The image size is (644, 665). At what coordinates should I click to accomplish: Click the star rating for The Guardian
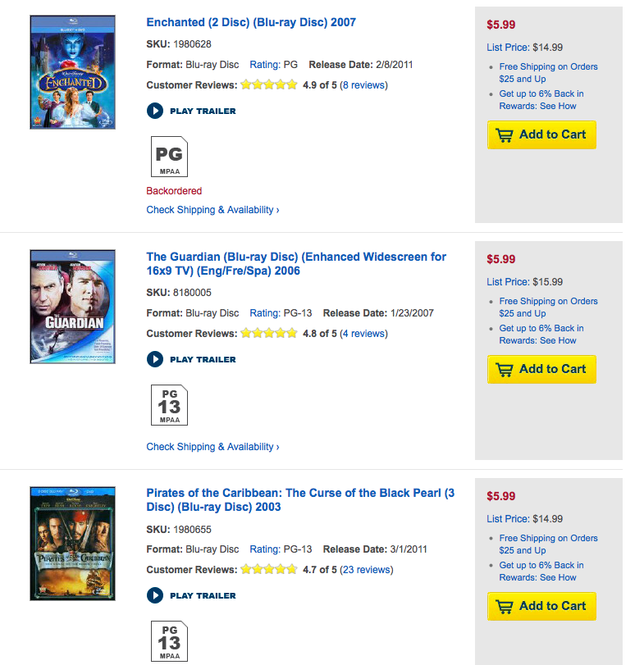[x=269, y=334]
